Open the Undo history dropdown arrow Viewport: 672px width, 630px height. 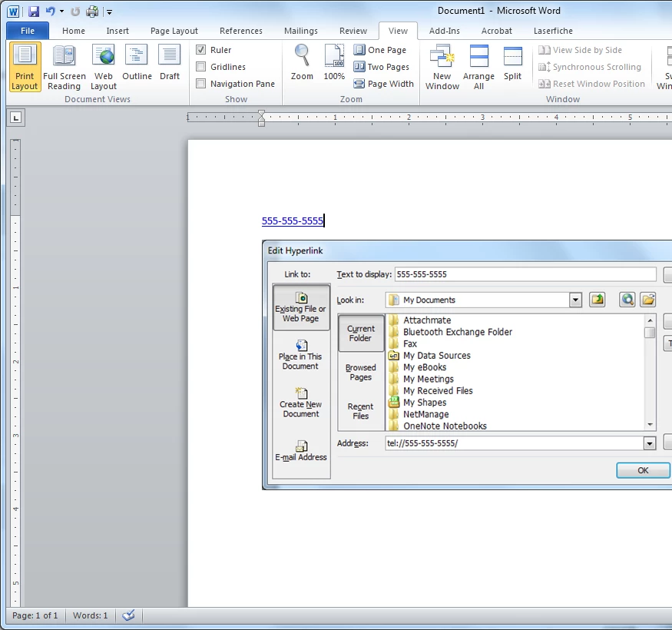(61, 12)
